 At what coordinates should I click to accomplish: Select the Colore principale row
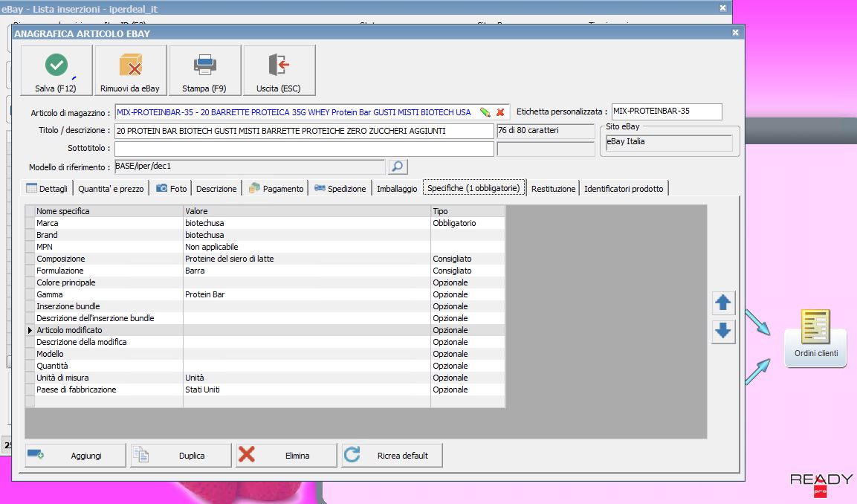click(x=265, y=282)
